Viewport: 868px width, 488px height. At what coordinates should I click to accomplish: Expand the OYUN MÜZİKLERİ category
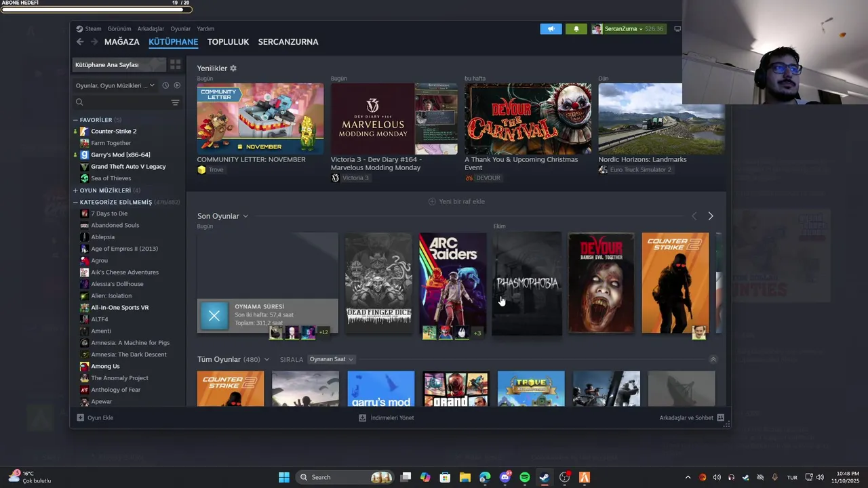[76, 190]
